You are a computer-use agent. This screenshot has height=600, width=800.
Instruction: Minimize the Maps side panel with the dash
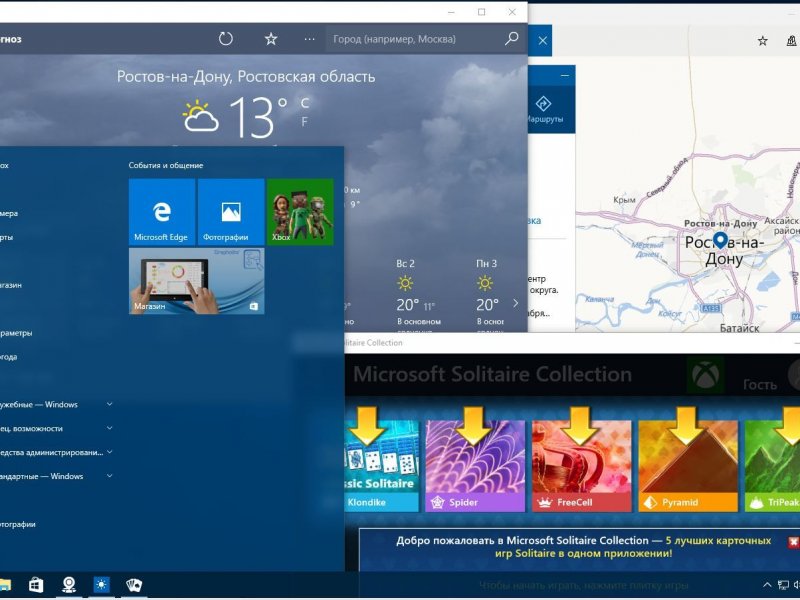(x=564, y=76)
